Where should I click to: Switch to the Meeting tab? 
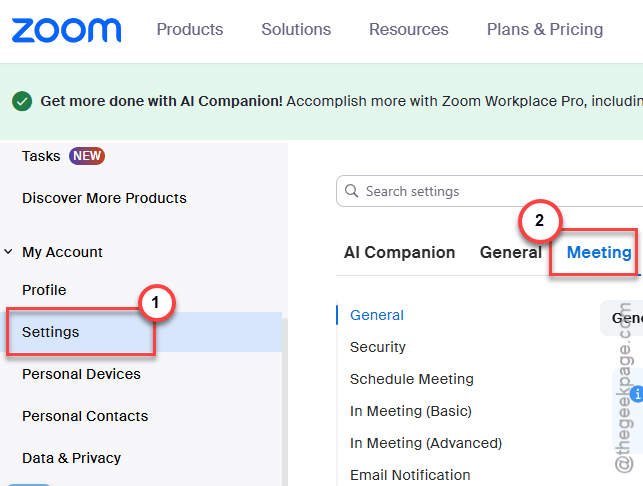tap(599, 252)
